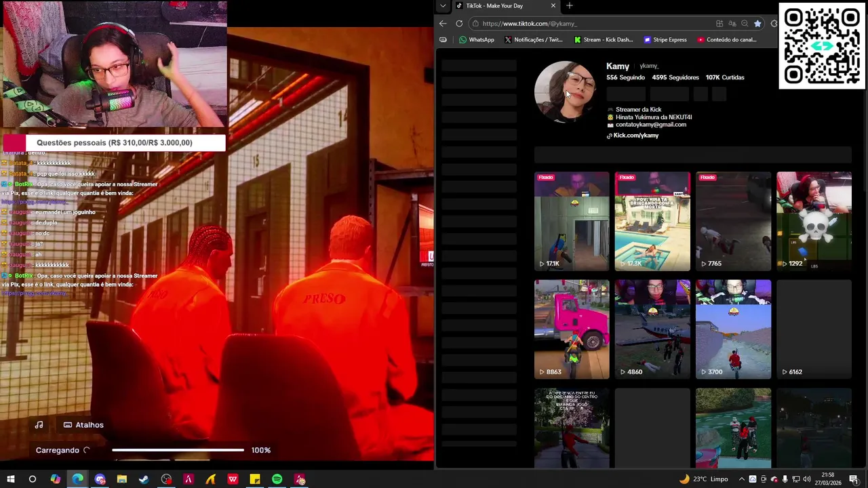Open Steam from the taskbar
Viewport: 868px width, 488px height.
tap(144, 480)
